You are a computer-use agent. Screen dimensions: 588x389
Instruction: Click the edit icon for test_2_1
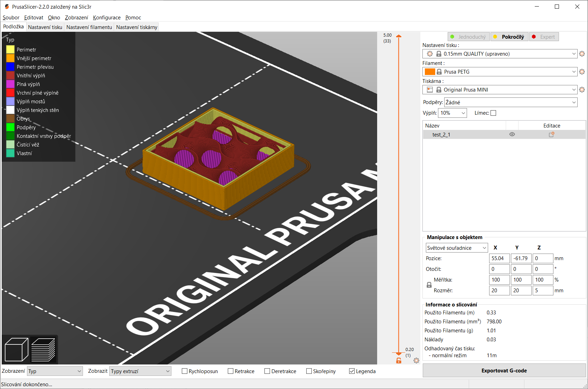point(551,135)
